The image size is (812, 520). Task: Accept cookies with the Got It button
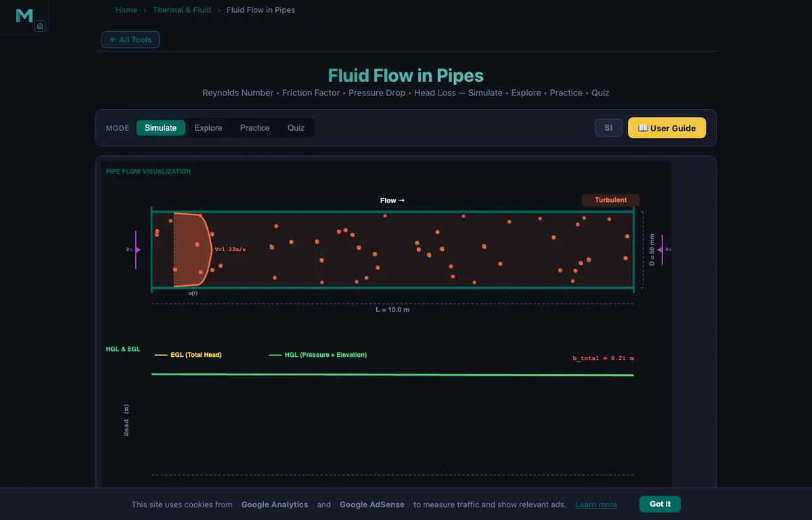[x=660, y=504]
